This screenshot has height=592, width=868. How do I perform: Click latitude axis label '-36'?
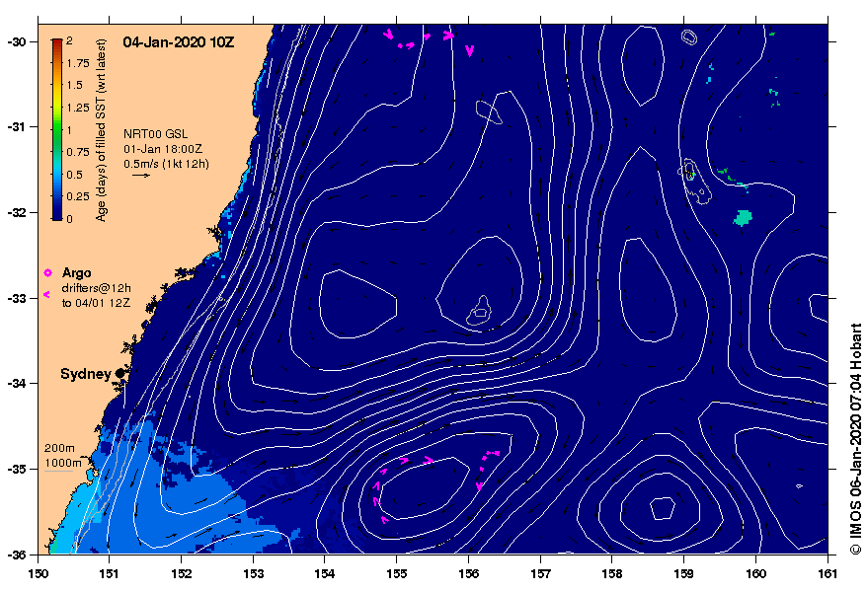click(x=16, y=555)
